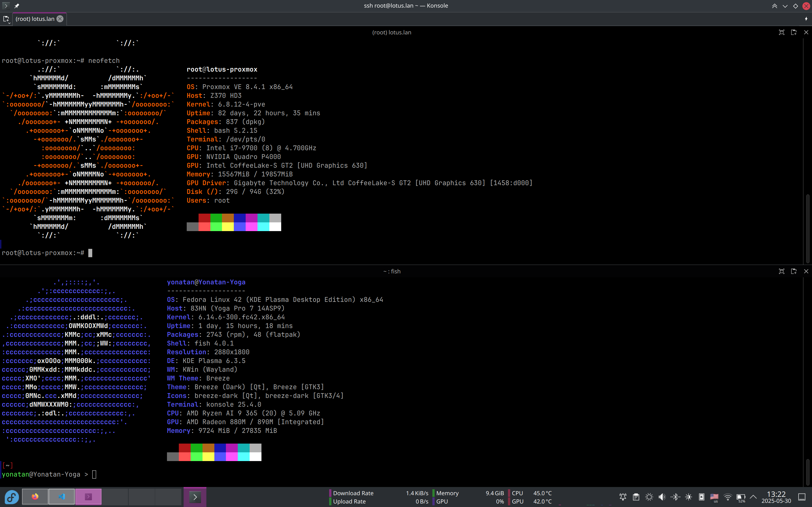The image size is (812, 507).
Task: Open the Fedora application launcher
Action: click(11, 497)
